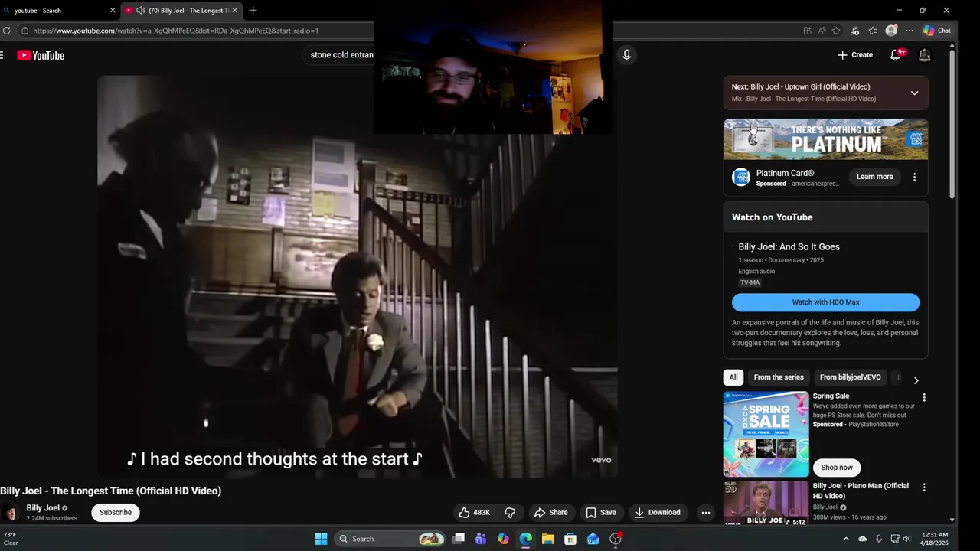Expand the Next: Uptown Girl mix panel
The image size is (980, 551).
914,93
